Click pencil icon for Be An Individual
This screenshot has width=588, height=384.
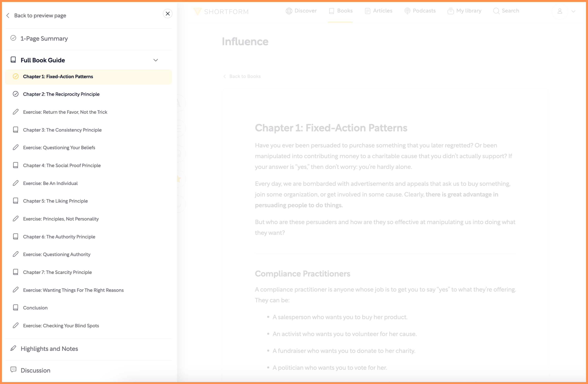click(15, 183)
